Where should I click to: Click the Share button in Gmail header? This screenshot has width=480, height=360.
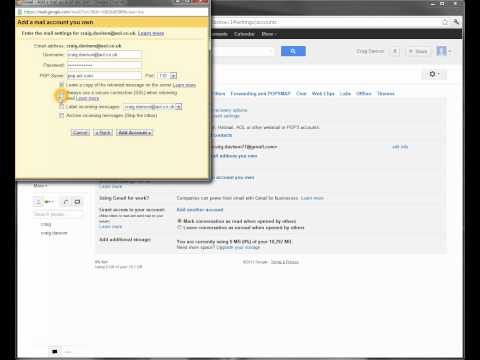point(418,51)
